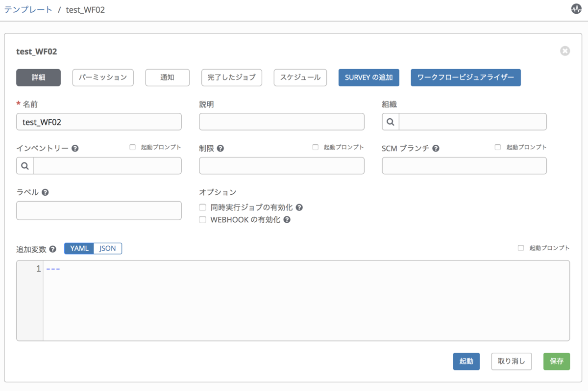The width and height of the screenshot is (588, 391).
Task: Click the test_WF02 breadcrumb text
Action: (85, 10)
